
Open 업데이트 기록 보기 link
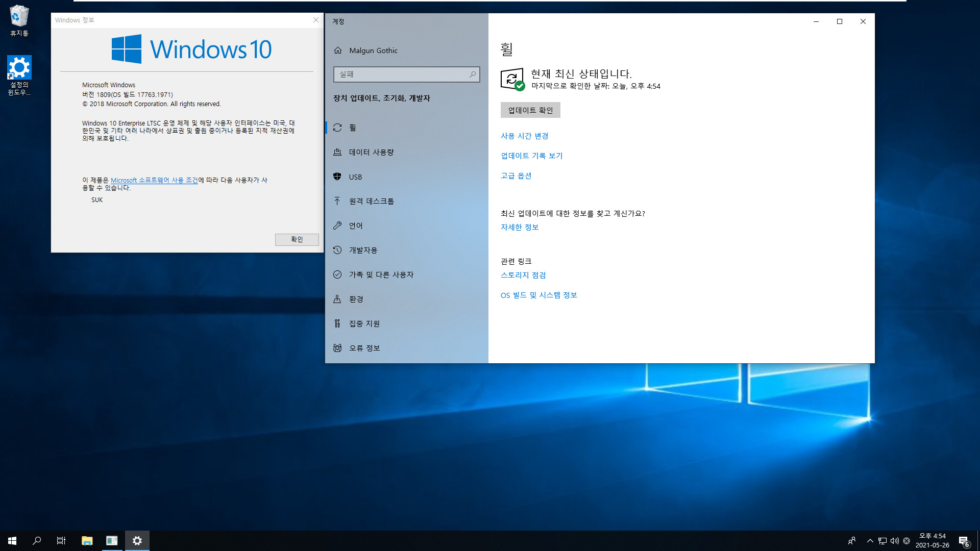531,156
